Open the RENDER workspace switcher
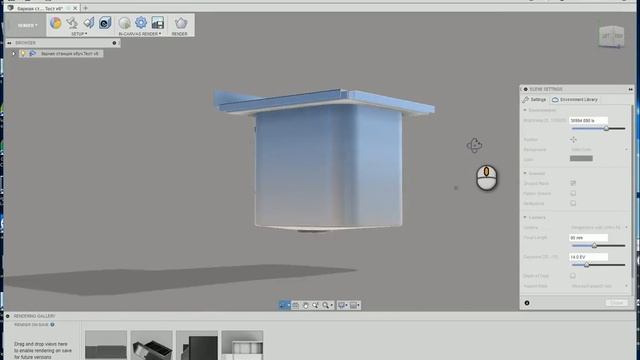 [27, 25]
